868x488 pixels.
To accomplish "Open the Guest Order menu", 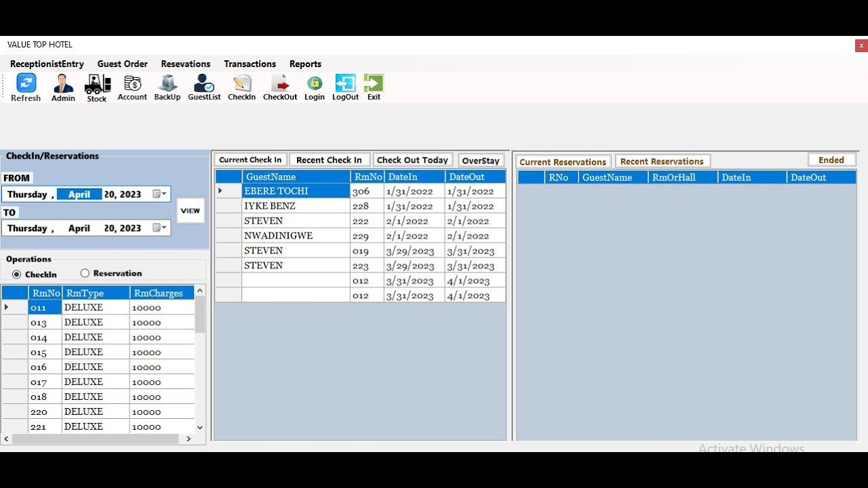I will pos(123,64).
